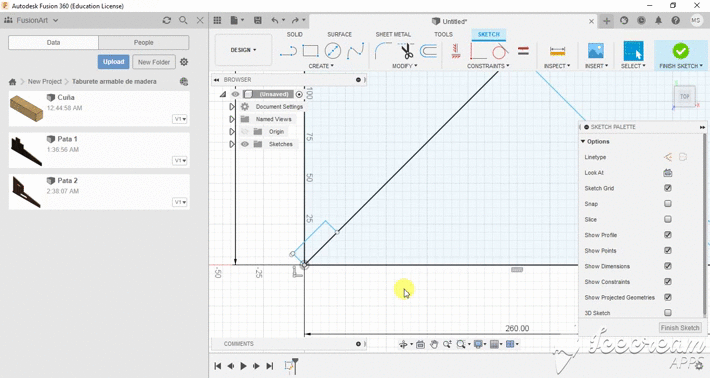Open the notifications bell

coord(658,20)
